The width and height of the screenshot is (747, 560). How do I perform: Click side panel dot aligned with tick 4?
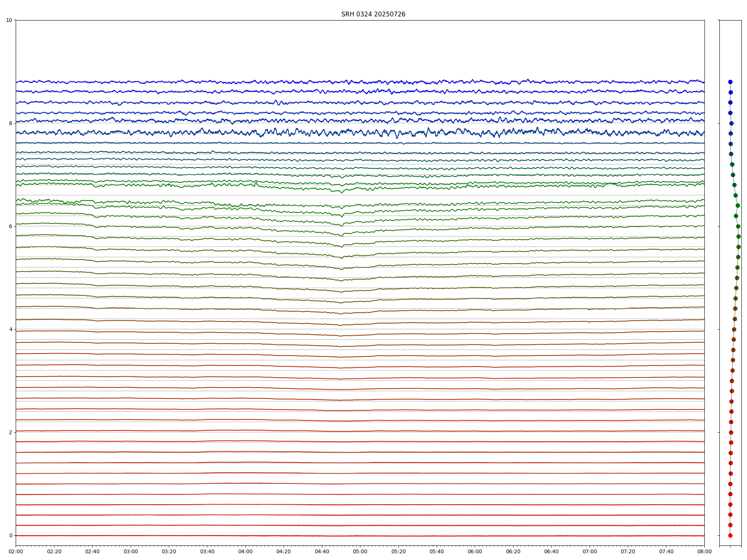pyautogui.click(x=734, y=329)
